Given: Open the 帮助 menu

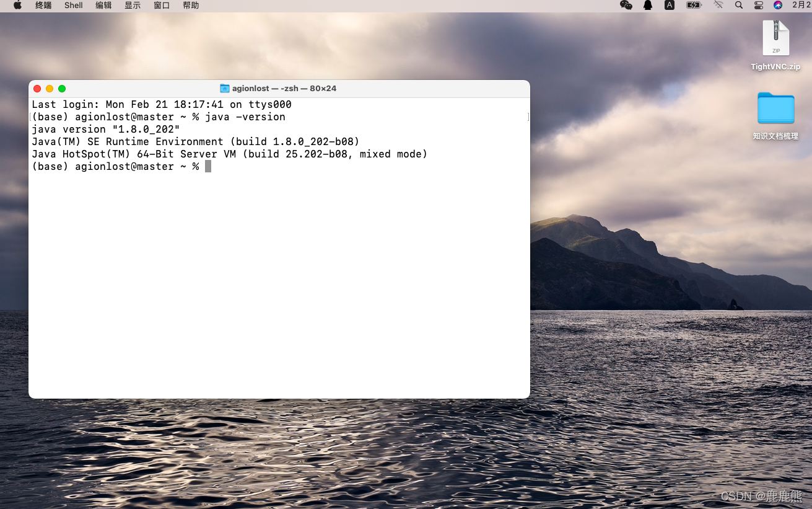Looking at the screenshot, I should click(x=190, y=5).
